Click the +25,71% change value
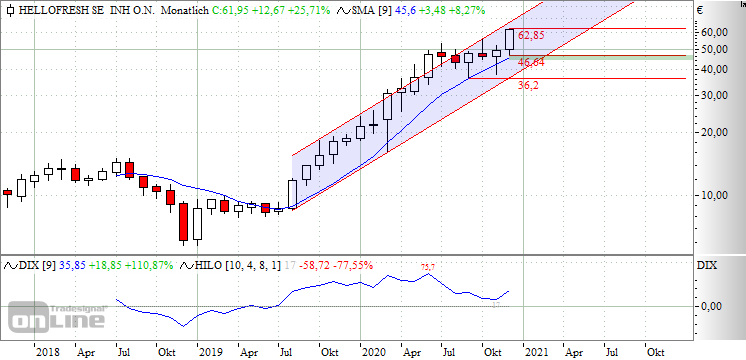 (x=308, y=10)
